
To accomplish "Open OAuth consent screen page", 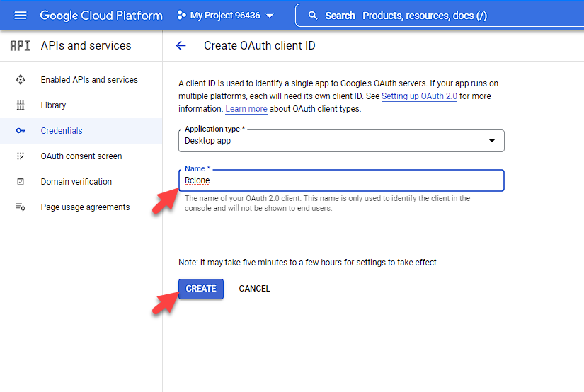I will pos(81,156).
